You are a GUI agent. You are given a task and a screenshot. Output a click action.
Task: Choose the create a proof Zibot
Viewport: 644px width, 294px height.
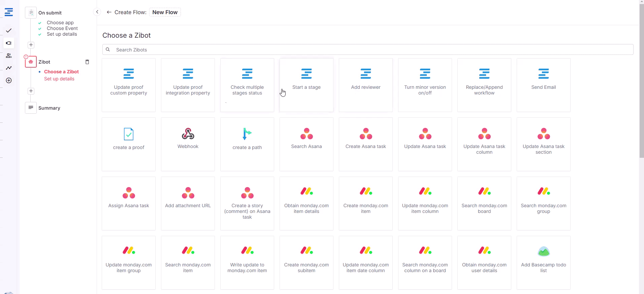[129, 144]
